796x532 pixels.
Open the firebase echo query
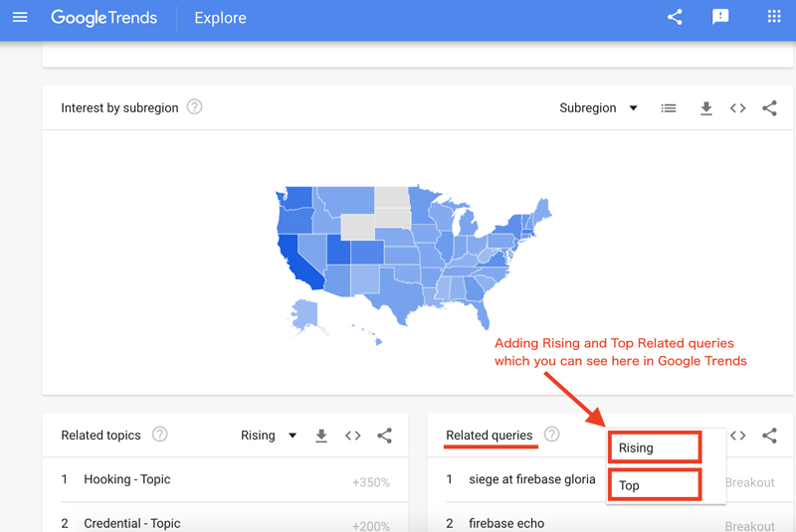tap(506, 523)
